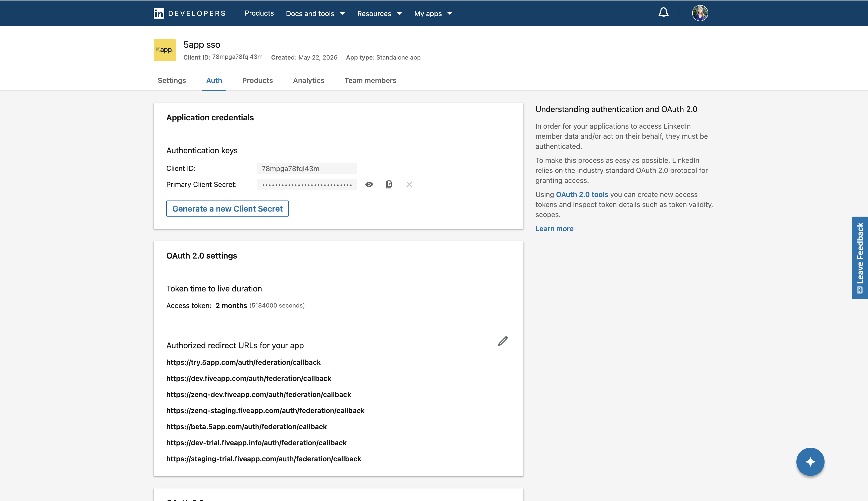Click the Access token 2 months value
The height and width of the screenshot is (501, 868).
point(232,306)
